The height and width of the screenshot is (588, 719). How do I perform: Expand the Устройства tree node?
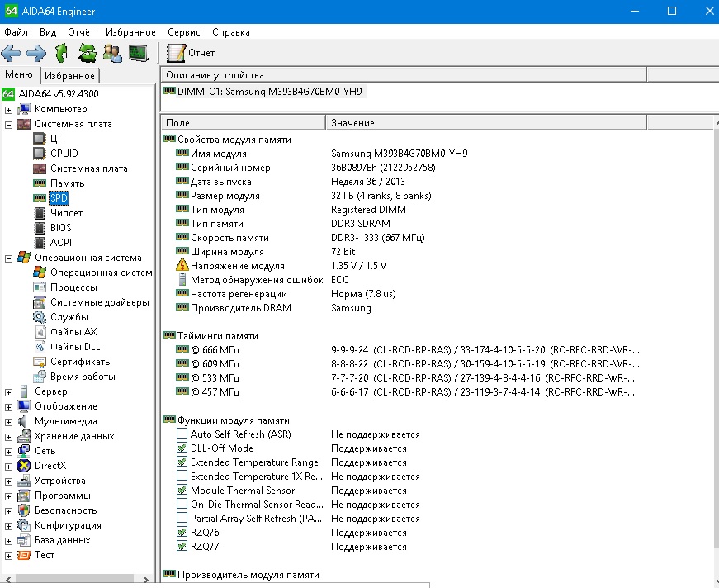(8, 481)
